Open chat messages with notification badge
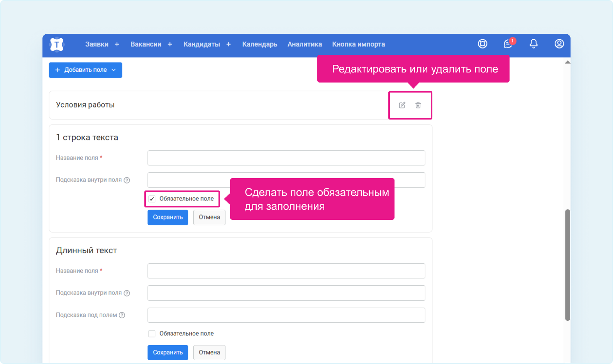Viewport: 613px width, 364px height. [508, 44]
